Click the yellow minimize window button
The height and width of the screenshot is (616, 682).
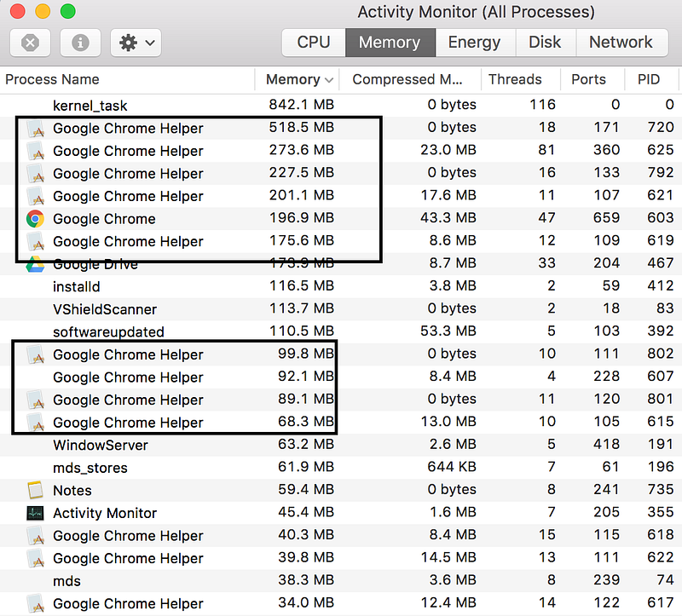click(43, 11)
